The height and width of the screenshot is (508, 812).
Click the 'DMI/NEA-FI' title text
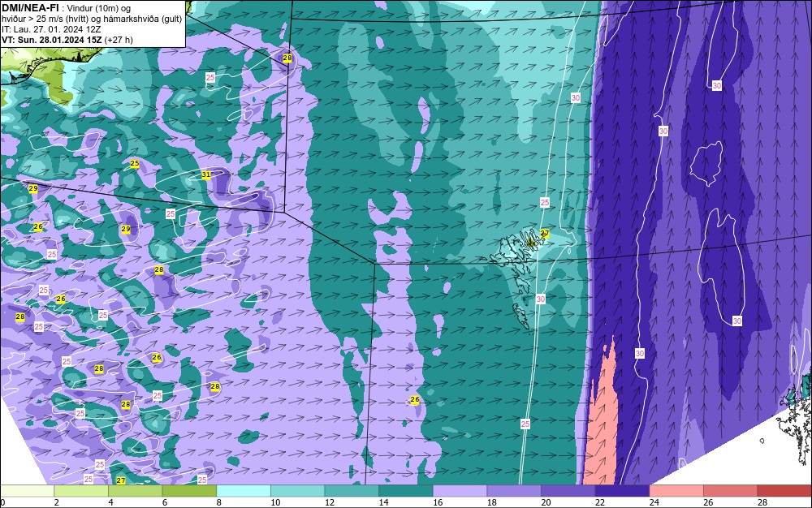tap(30, 8)
